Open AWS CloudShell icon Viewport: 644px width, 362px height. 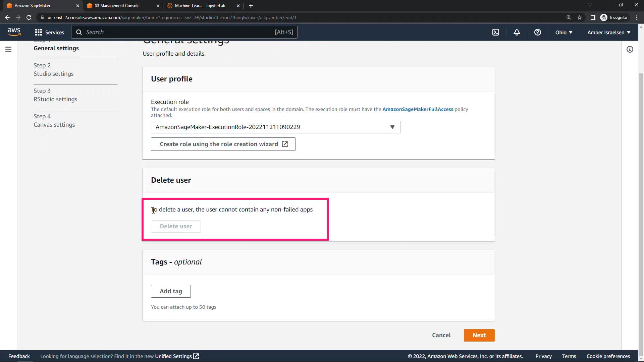pyautogui.click(x=495, y=32)
